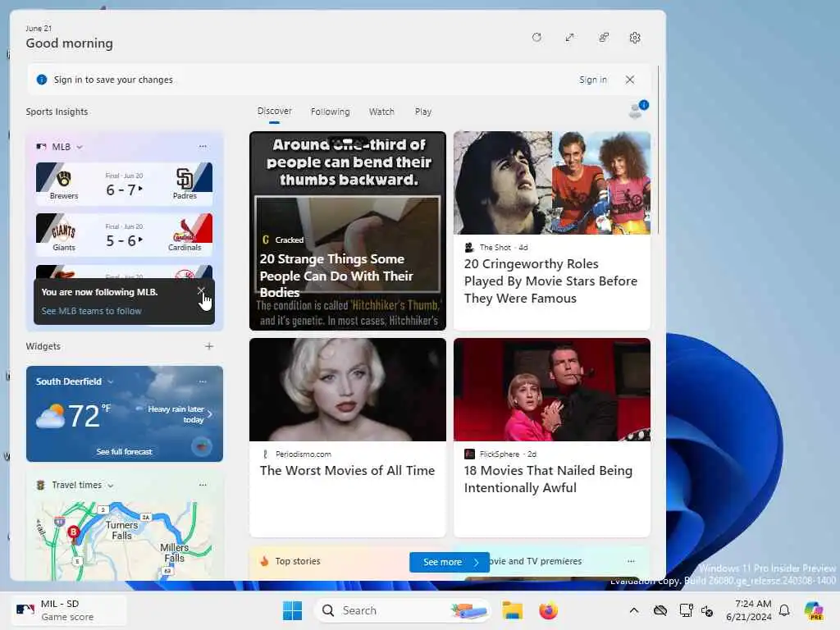840x630 pixels.
Task: Open Copilot preview icon in taskbar
Action: click(814, 610)
